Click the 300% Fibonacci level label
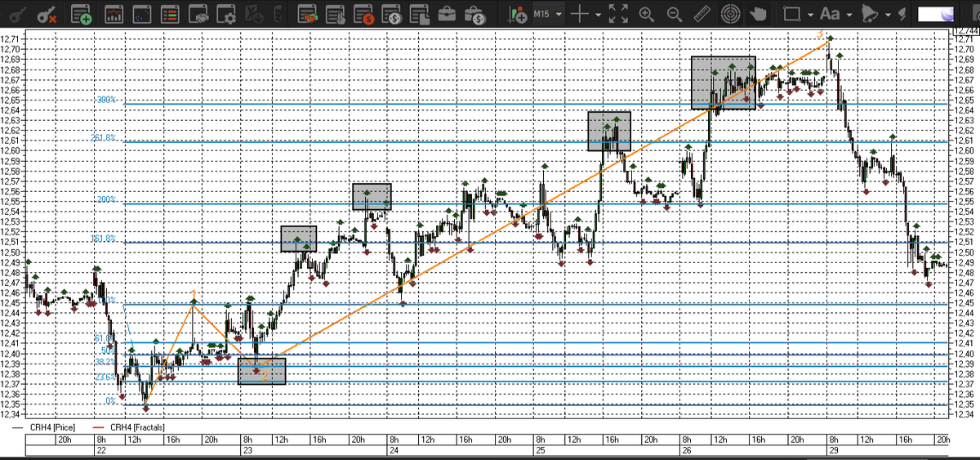Viewport: 980px width, 460px height. 108,100
